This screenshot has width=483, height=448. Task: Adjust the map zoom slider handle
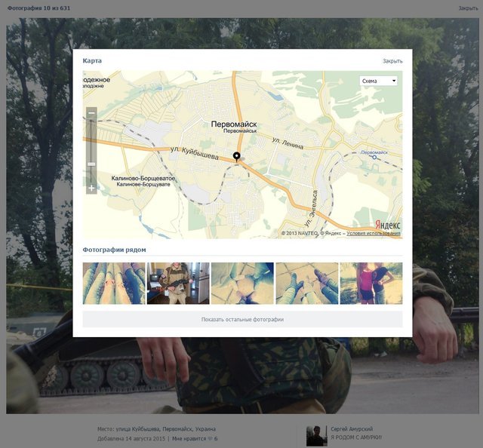coord(91,164)
